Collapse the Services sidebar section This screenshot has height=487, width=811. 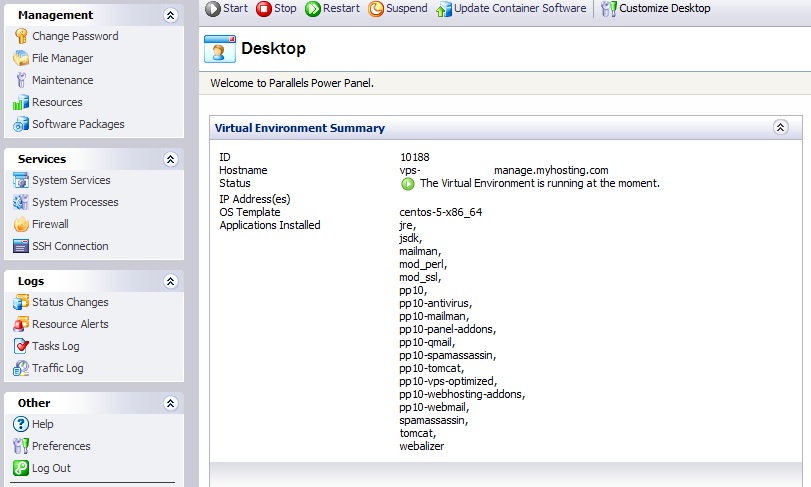[171, 159]
